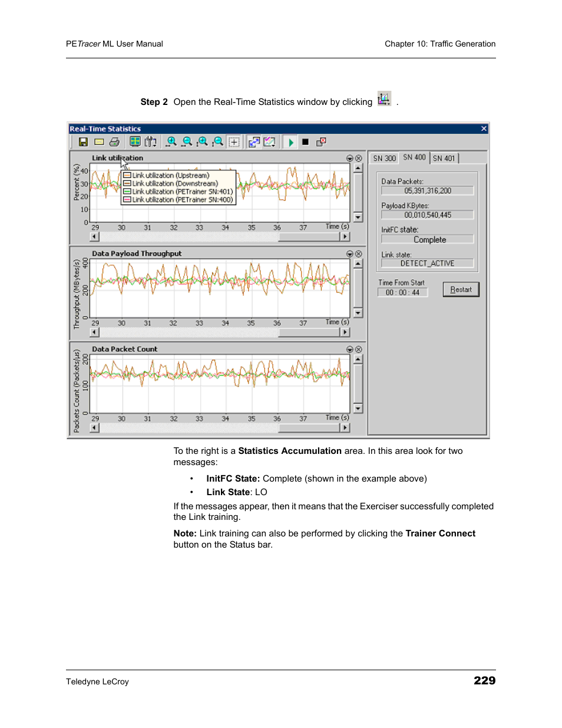Image resolution: width=562 pixels, height=728 pixels.
Task: Close the Real-Time Statistics window
Action: pyautogui.click(x=484, y=129)
